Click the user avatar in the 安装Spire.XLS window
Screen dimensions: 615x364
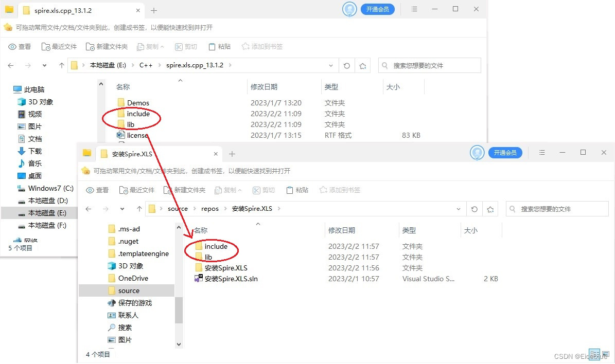[x=477, y=152]
